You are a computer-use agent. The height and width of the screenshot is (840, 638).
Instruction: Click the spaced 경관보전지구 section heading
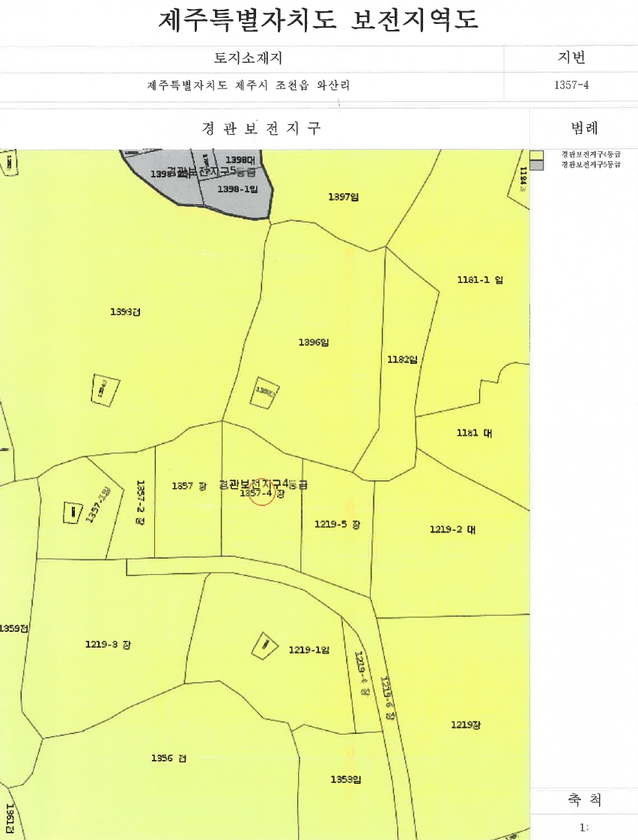click(x=261, y=128)
